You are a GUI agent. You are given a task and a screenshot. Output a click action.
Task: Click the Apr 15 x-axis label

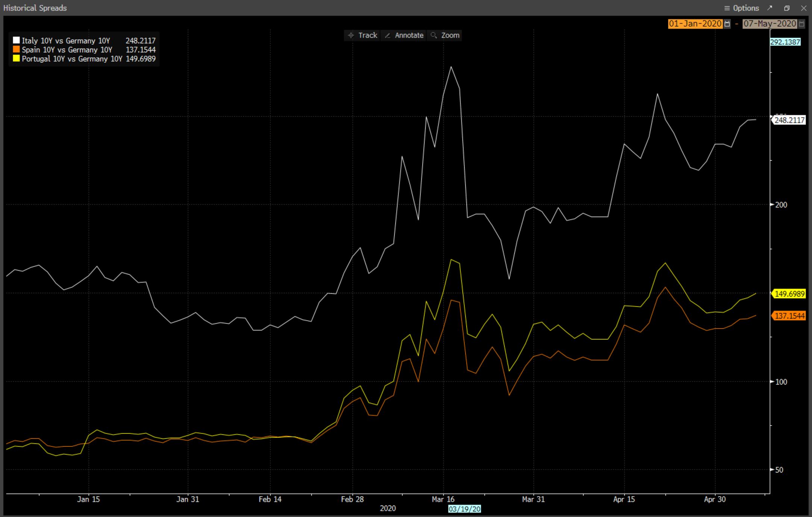point(624,499)
